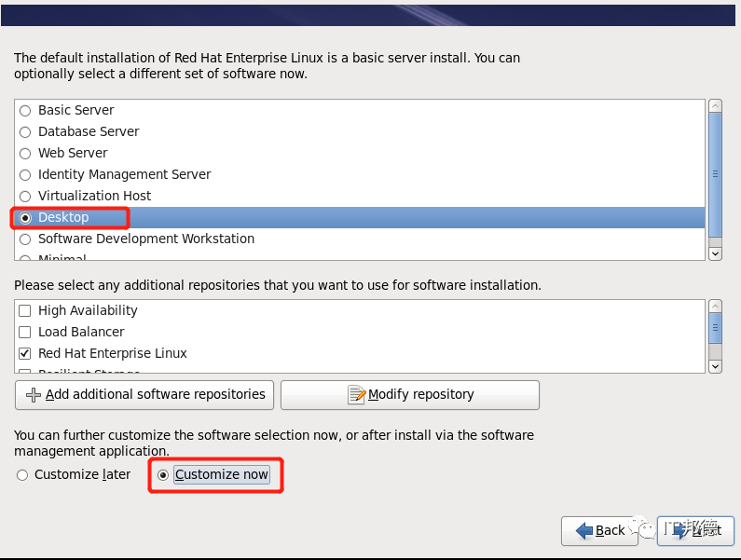Click the software list scrollbar thumb
This screenshot has height=560, width=741.
point(716,174)
